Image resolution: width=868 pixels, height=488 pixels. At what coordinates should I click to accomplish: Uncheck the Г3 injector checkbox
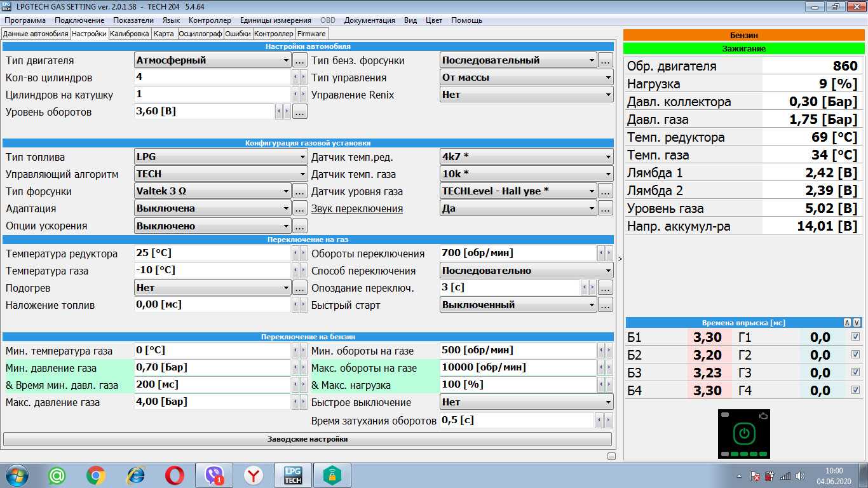(855, 372)
